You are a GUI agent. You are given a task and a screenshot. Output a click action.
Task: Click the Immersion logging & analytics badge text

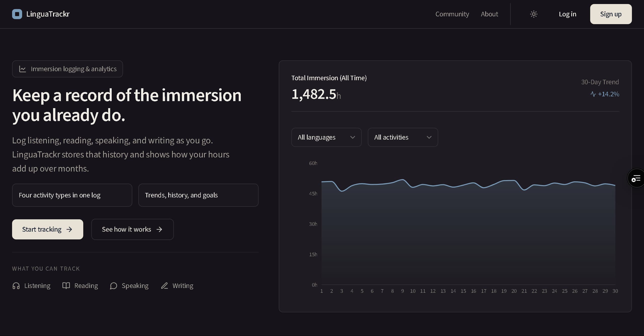(x=74, y=69)
